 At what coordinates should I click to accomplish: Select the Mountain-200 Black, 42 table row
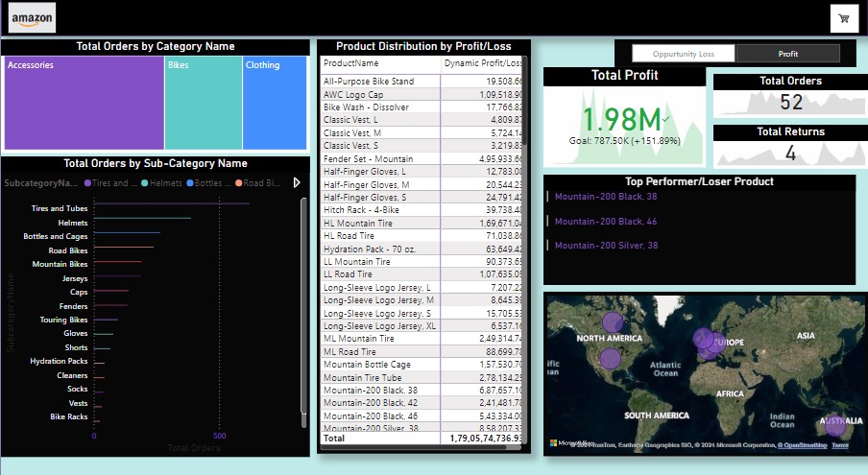pos(422,403)
